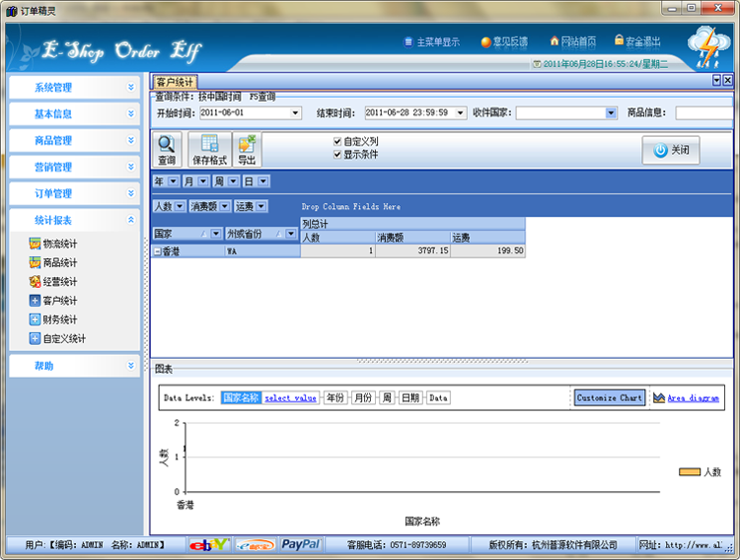The width and height of the screenshot is (740, 560).
Task: Expand the 营销管理 sidebar menu
Action: point(75,167)
